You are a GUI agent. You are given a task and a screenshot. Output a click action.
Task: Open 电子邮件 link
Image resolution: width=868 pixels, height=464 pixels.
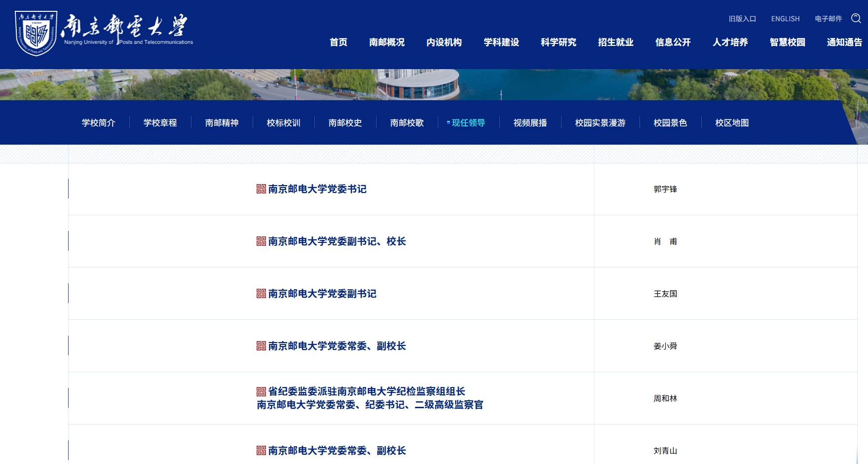coord(828,19)
